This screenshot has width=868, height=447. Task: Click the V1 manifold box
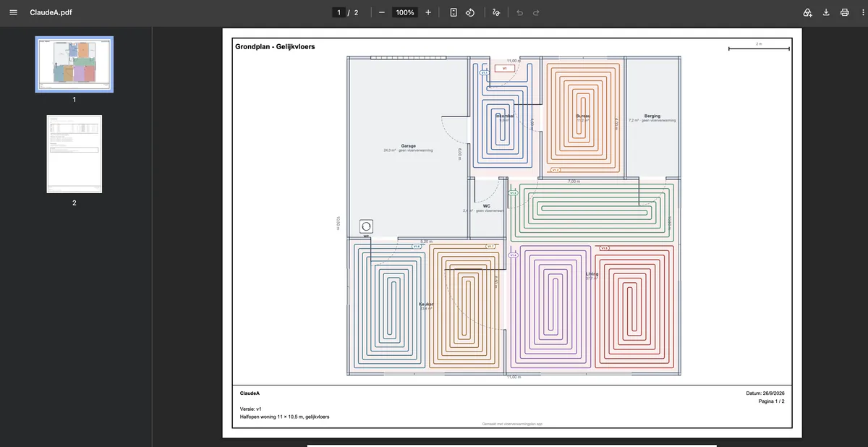tap(505, 68)
